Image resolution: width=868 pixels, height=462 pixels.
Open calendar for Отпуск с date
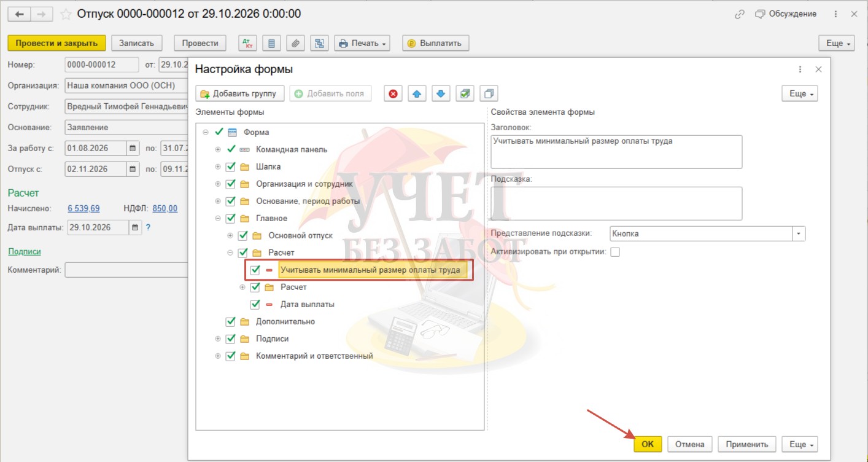(133, 169)
